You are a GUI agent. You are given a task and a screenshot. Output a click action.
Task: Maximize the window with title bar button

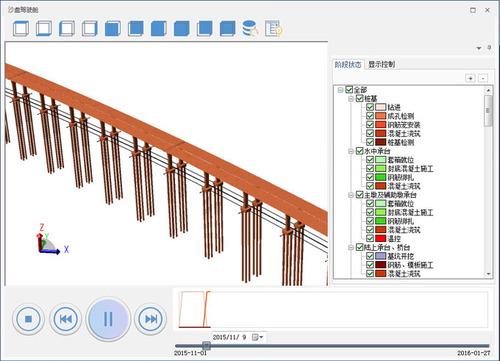[473, 10]
